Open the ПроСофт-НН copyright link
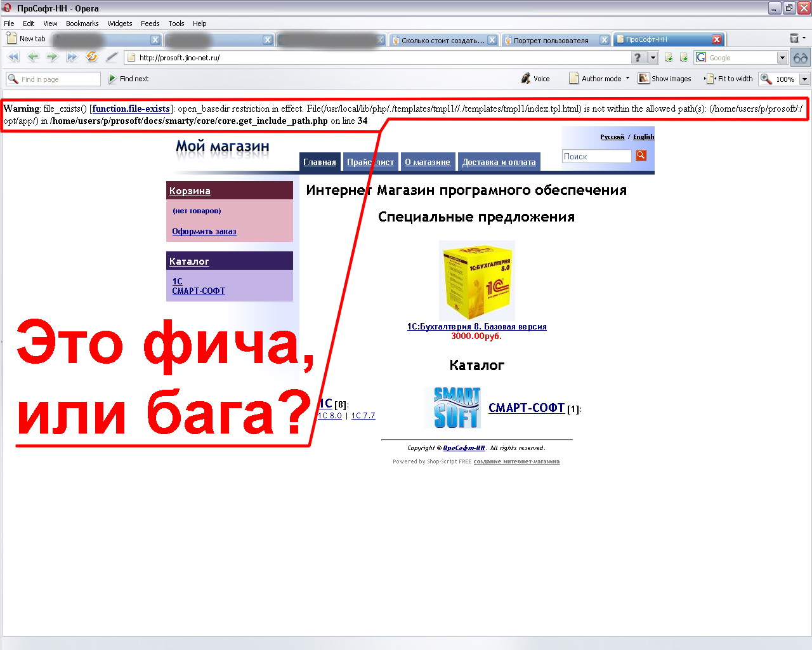 pos(464,448)
